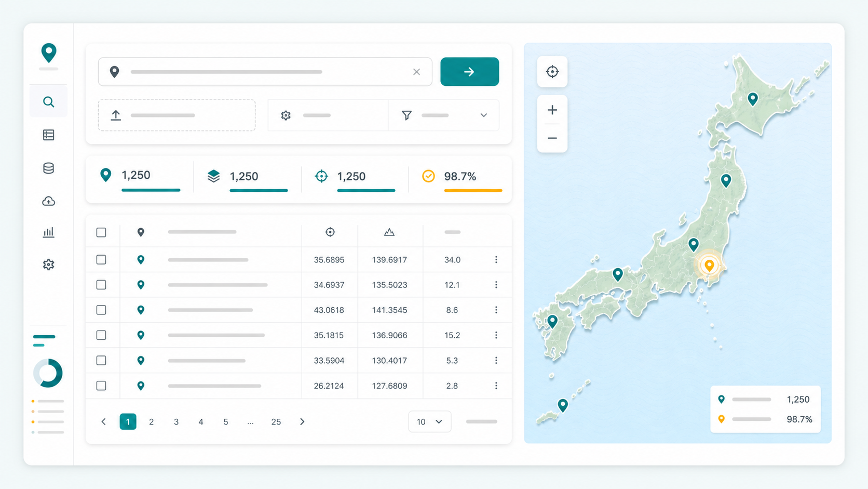
Task: Go to previous page of results
Action: tap(103, 421)
